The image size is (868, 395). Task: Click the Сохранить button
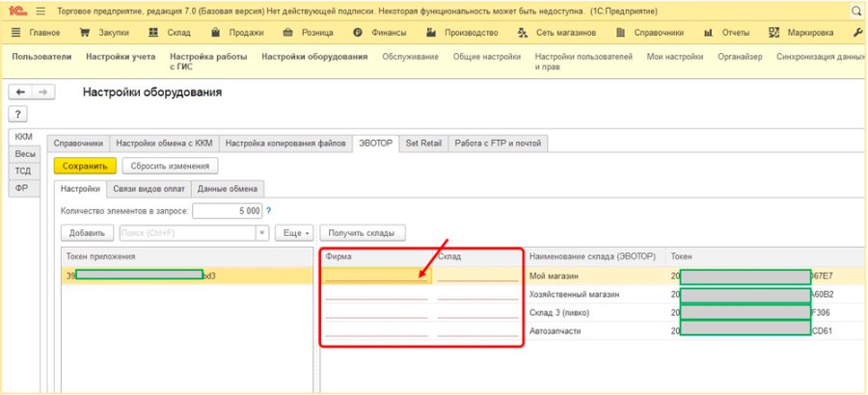point(85,166)
